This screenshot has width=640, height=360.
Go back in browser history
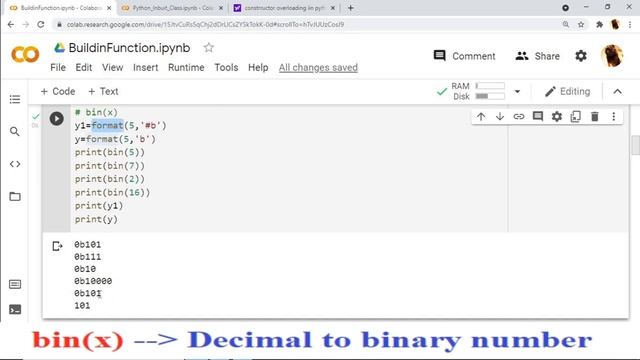point(11,24)
